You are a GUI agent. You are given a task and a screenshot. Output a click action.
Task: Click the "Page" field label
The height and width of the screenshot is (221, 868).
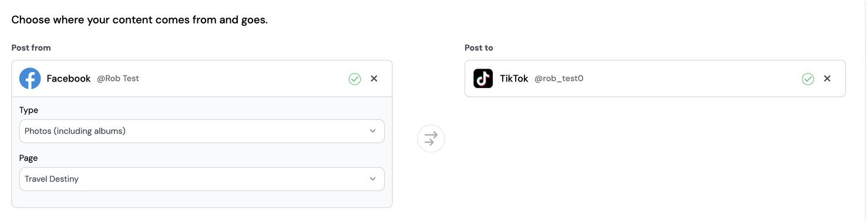click(x=29, y=158)
